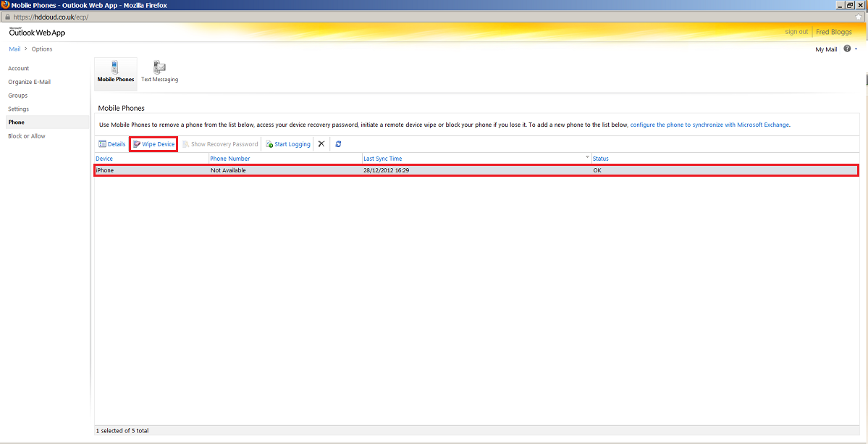Bookmark the page with the star icon
The height and width of the screenshot is (444, 868).
click(x=858, y=17)
